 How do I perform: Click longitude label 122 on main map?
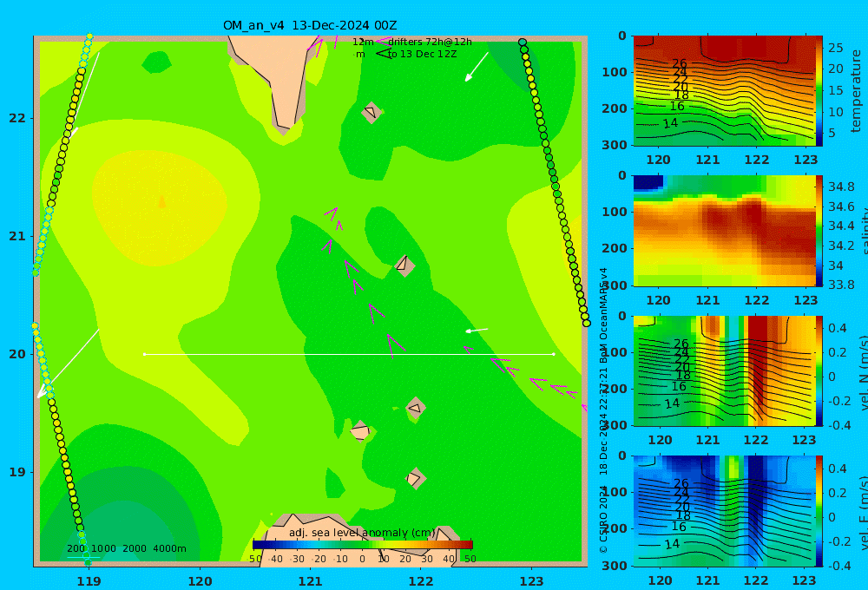421,581
